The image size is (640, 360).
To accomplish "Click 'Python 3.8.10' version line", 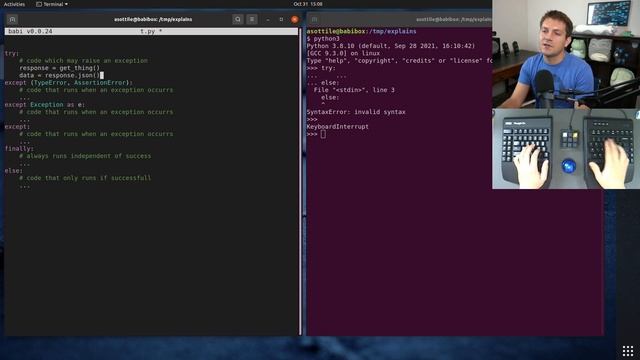I will click(391, 46).
